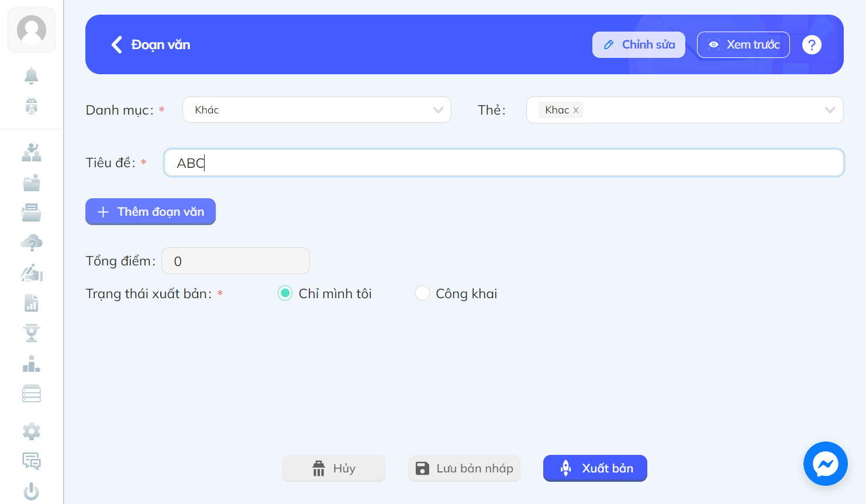Open the feedback chat bubbles icon
The height and width of the screenshot is (504, 866).
point(32,461)
